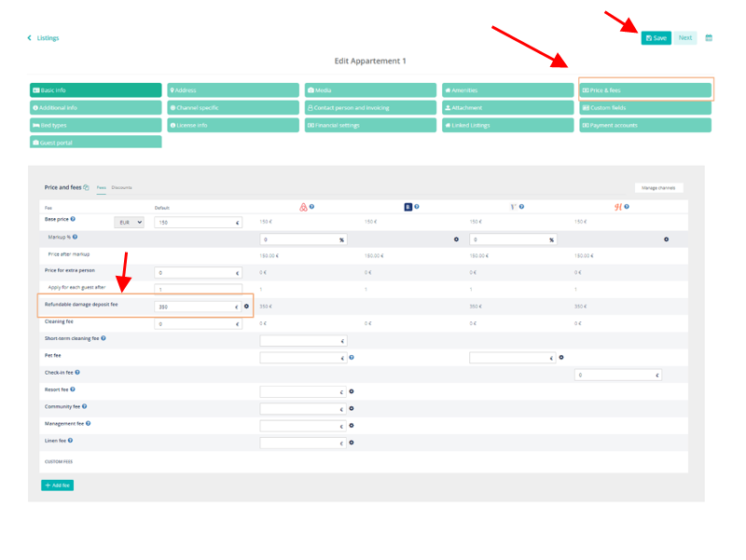This screenshot has width=746, height=560.
Task: Click the Resort fee help icon
Action: 73,389
